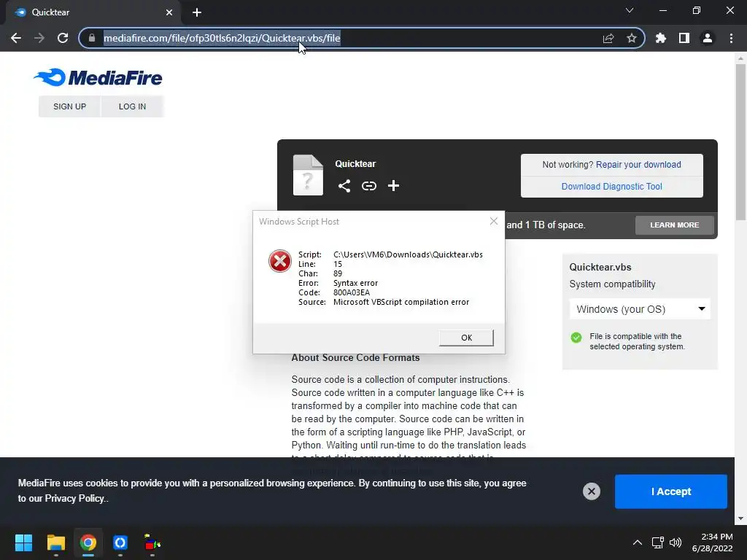
Task: Bookmark this tab with star icon
Action: 632,38
